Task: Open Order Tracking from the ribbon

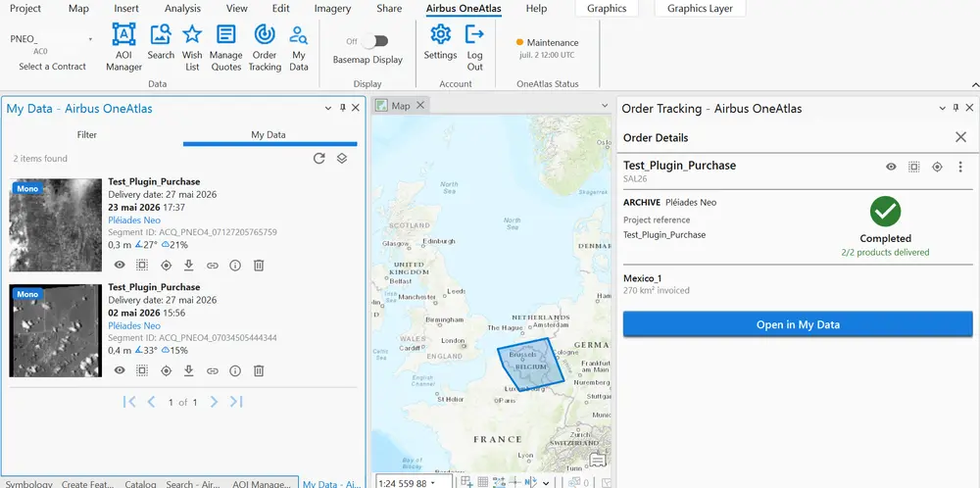Action: pyautogui.click(x=265, y=47)
